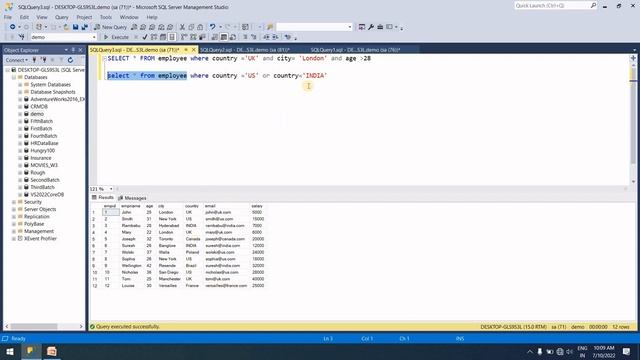Image resolution: width=640 pixels, height=360 pixels.
Task: Click the Save All icon
Action: point(84,27)
